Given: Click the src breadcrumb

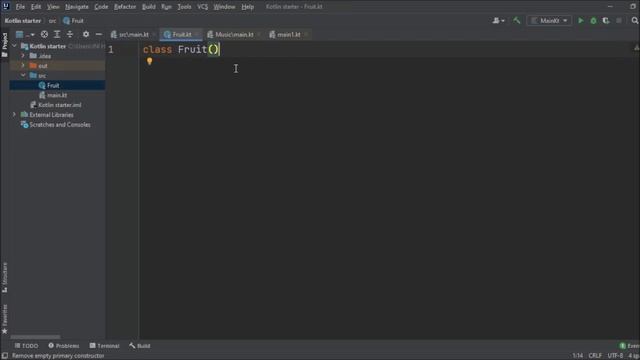Looking at the screenshot, I should coord(53,21).
